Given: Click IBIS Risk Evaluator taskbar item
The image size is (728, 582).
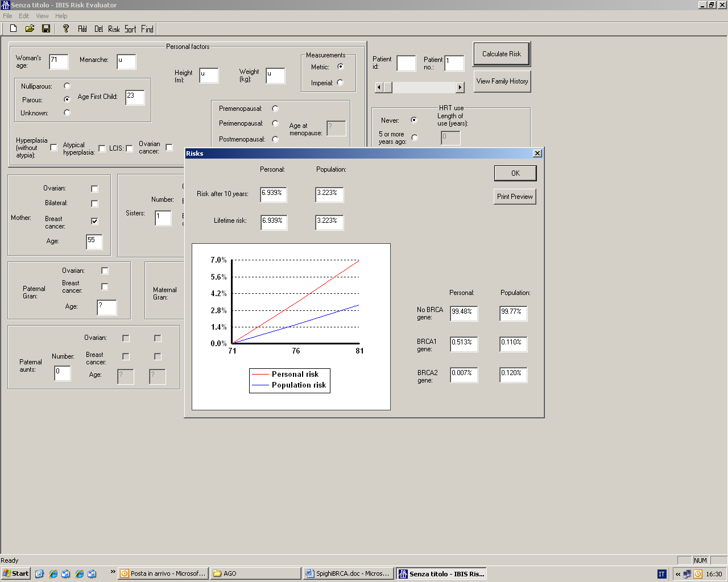Looking at the screenshot, I should point(441,573).
